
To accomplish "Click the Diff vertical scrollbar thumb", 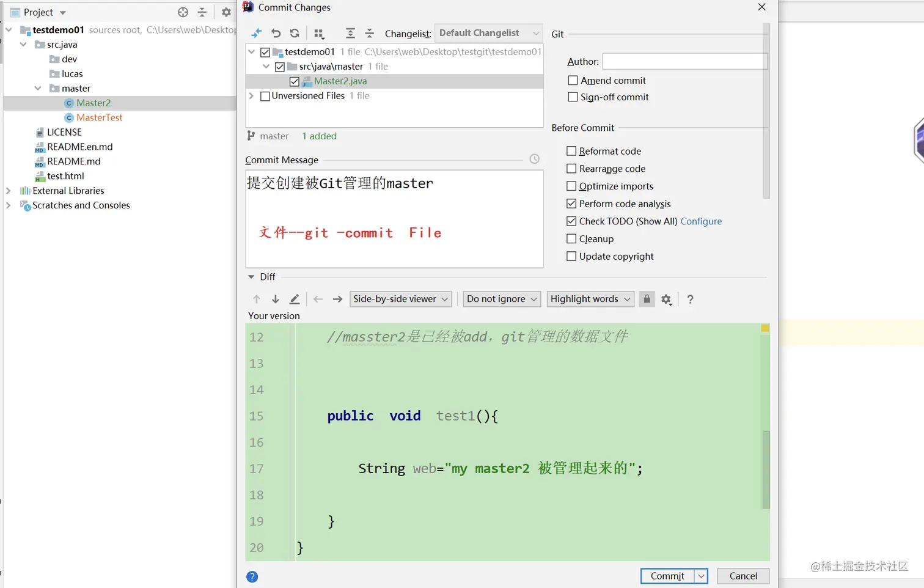I will pyautogui.click(x=766, y=469).
